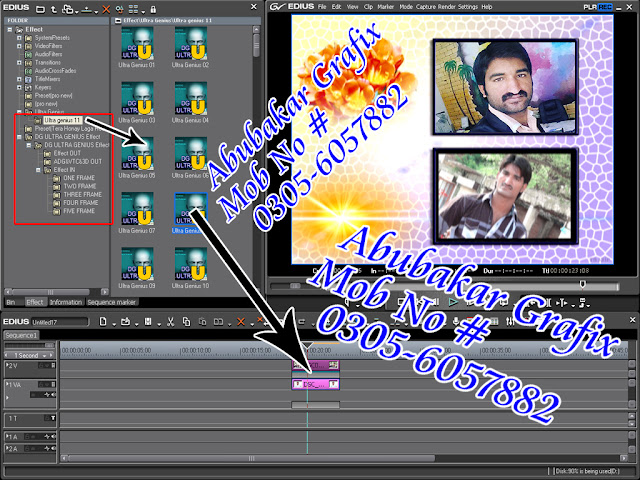
Task: Click the preview position slider handle
Action: 583,284
